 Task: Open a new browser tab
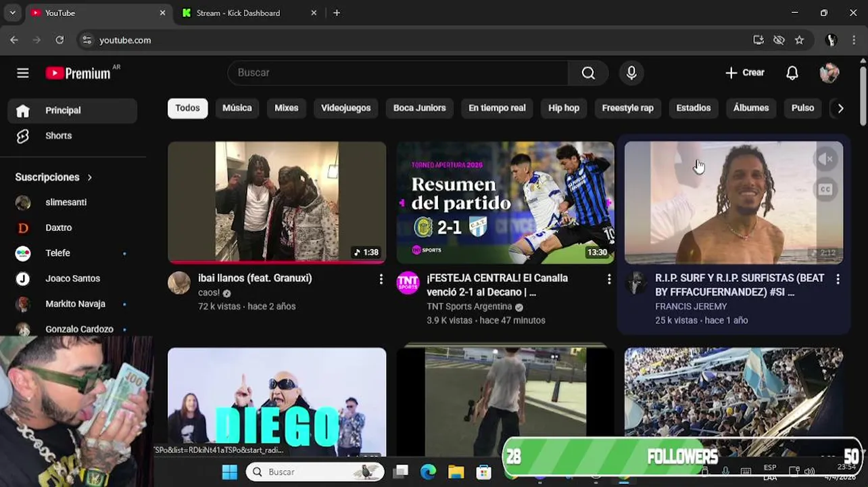point(337,13)
